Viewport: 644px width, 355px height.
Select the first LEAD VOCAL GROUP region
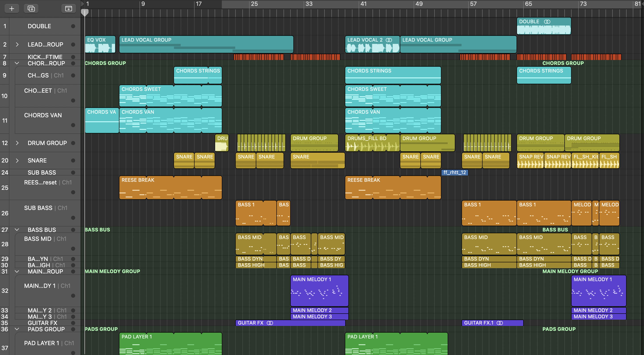(206, 45)
